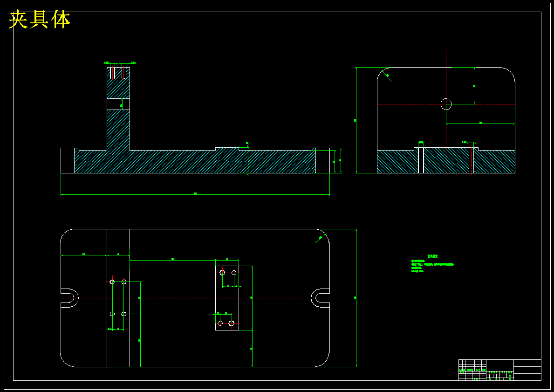Click the center circle hole in side view
The height and width of the screenshot is (392, 554).
(446, 104)
